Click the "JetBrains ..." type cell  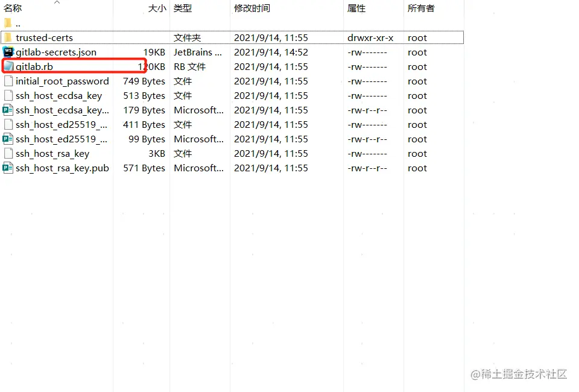198,52
